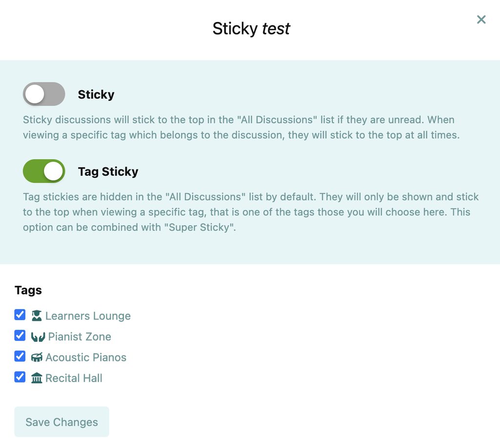Uncheck the Pianist Zone checkbox
The height and width of the screenshot is (448, 500).
click(20, 336)
